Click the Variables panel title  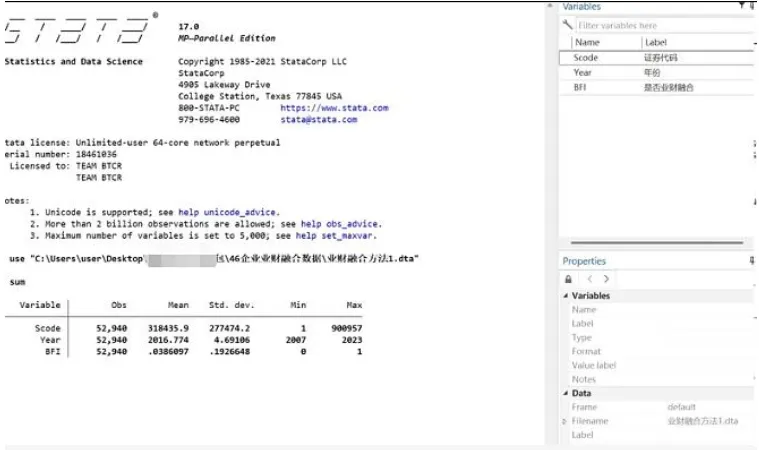581,6
